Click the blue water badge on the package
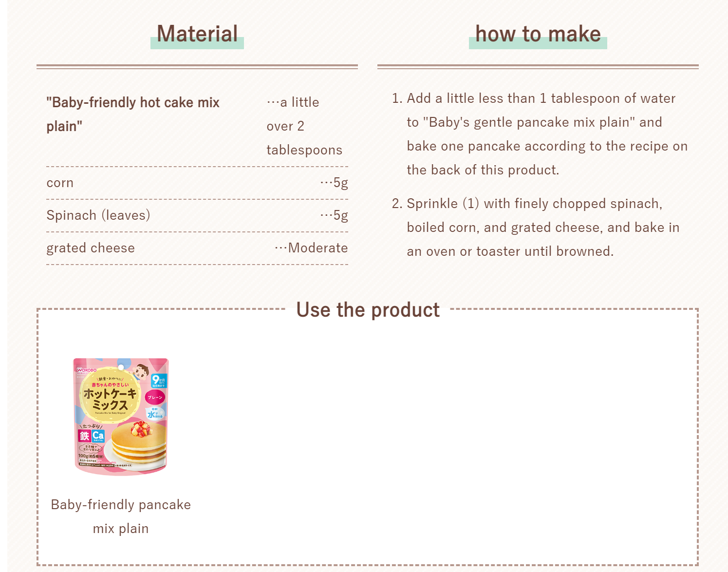This screenshot has height=572, width=728. click(x=155, y=414)
